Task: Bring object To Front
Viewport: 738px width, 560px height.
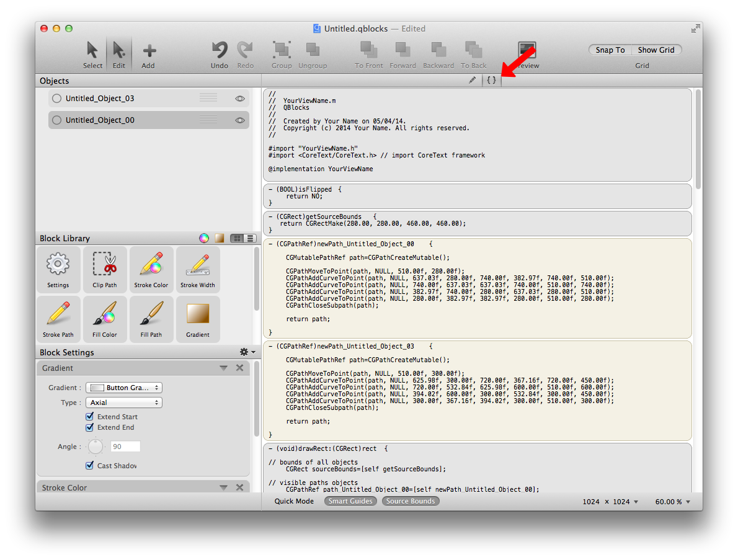Action: 368,55
